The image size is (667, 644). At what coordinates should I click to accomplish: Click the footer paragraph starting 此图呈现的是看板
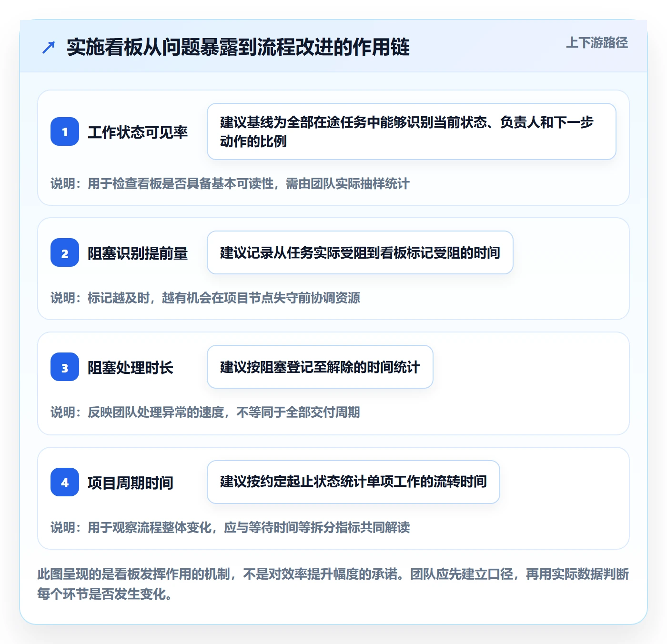(333, 584)
